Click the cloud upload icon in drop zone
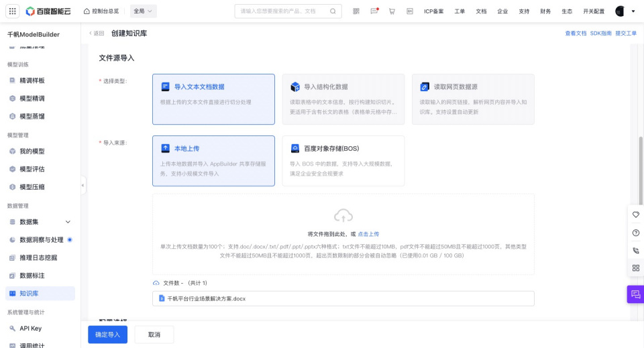 tap(343, 215)
